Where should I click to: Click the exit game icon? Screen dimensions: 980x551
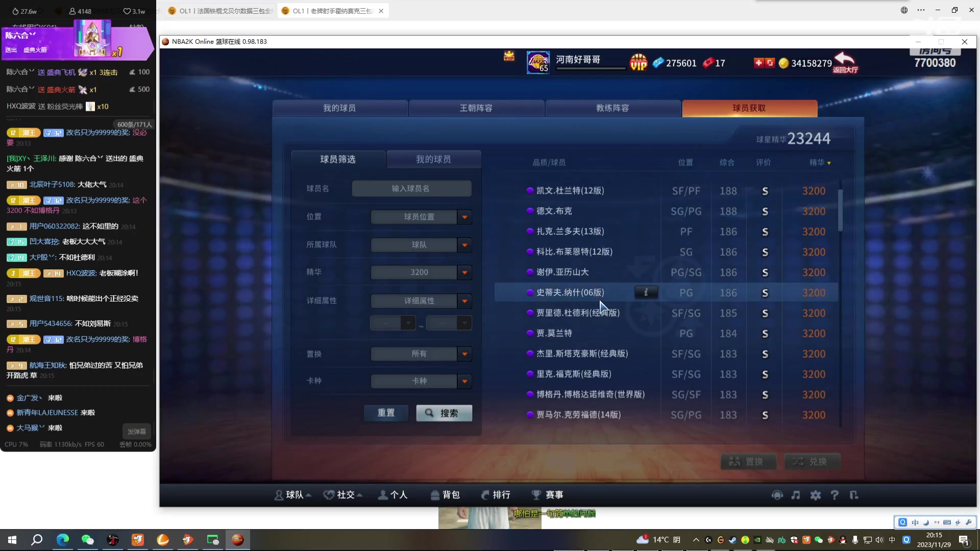pos(854,495)
